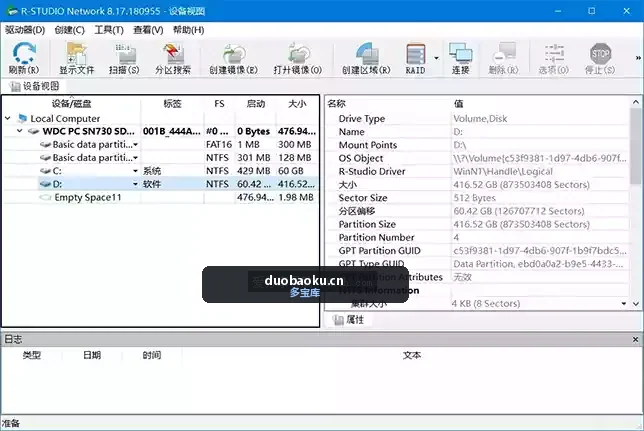Click the properties scrollbar thumb
This screenshot has width=644, height=431.
click(x=636, y=145)
